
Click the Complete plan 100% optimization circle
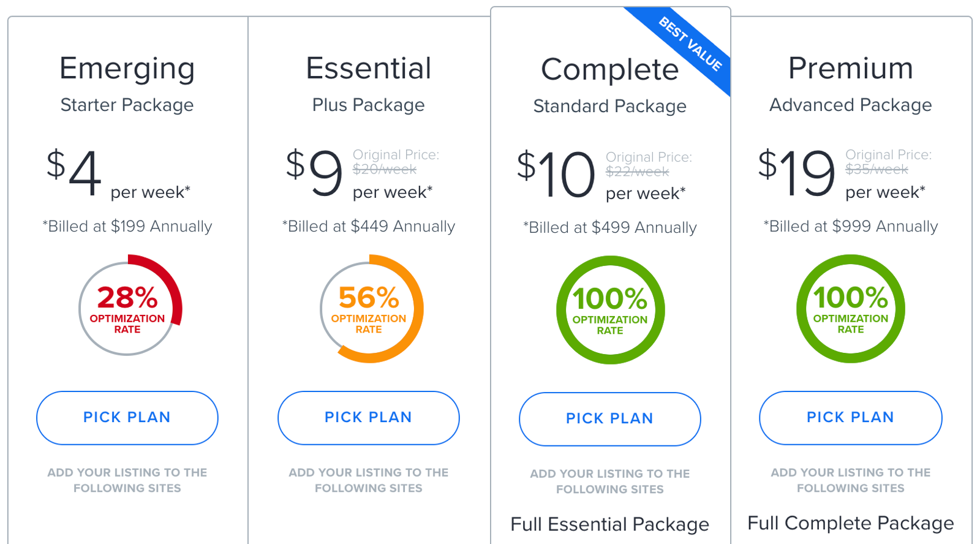(x=611, y=310)
